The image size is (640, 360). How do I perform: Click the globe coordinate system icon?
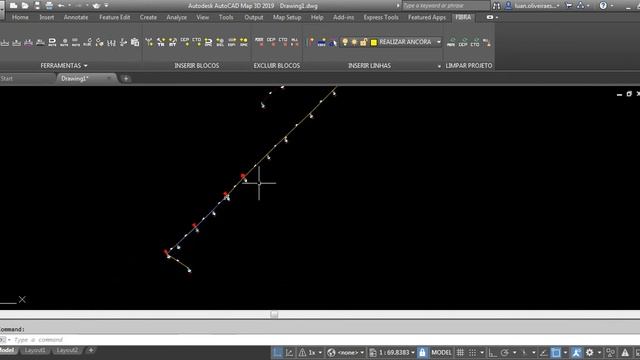pos(331,352)
